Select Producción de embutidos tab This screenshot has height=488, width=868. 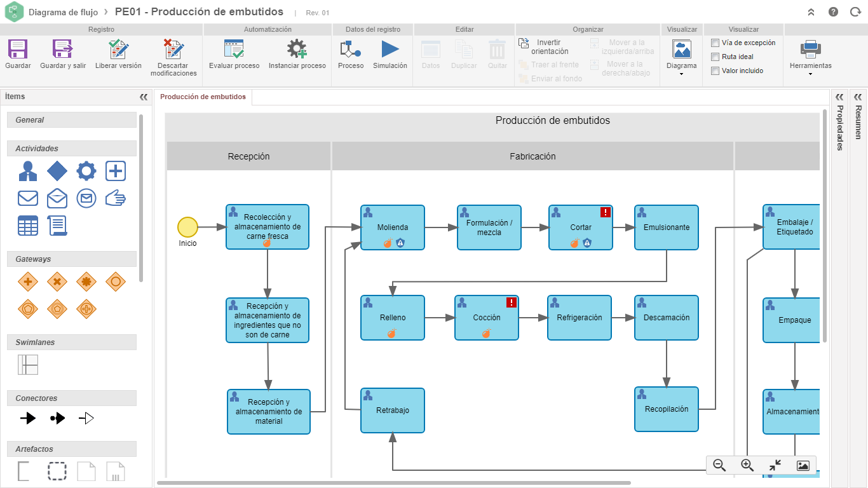click(203, 97)
